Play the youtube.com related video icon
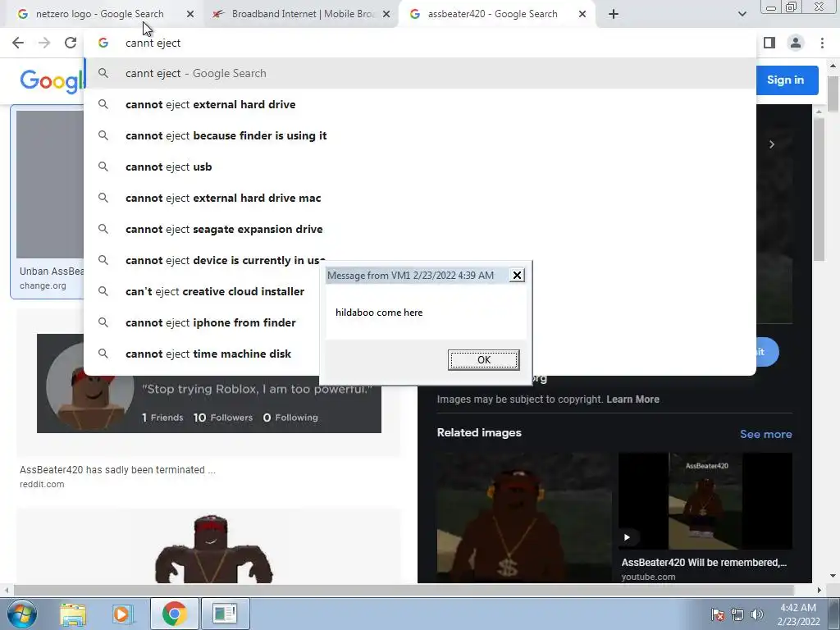The image size is (840, 630). click(627, 537)
